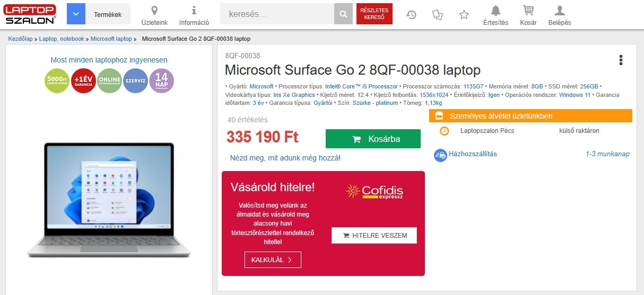Click the search magnifier icon
644x295 pixels.
click(343, 14)
